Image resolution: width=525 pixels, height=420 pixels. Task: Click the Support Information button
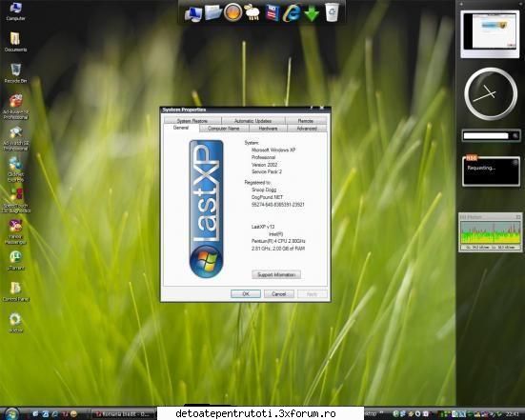click(276, 274)
